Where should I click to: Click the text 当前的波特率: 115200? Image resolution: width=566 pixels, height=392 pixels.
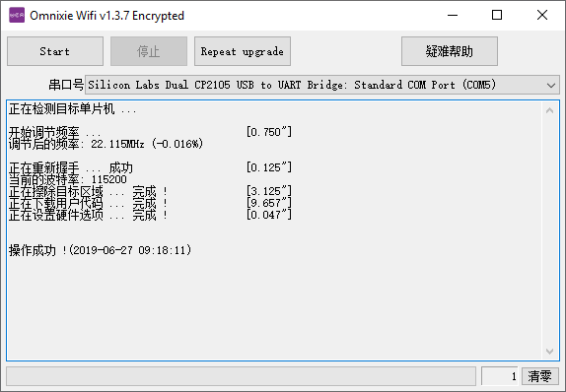(x=68, y=179)
